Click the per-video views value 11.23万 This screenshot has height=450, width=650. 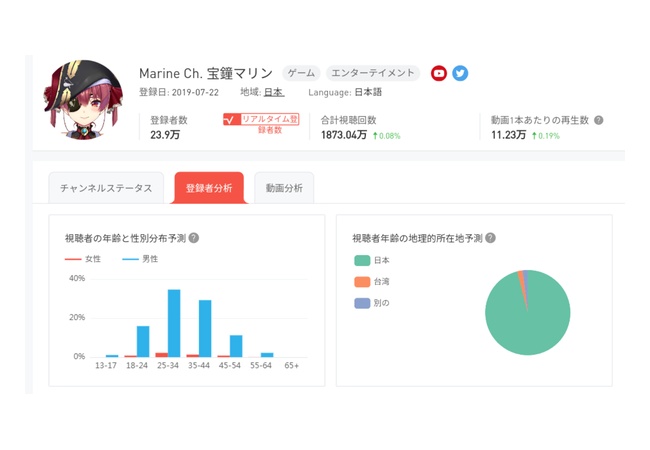point(509,135)
